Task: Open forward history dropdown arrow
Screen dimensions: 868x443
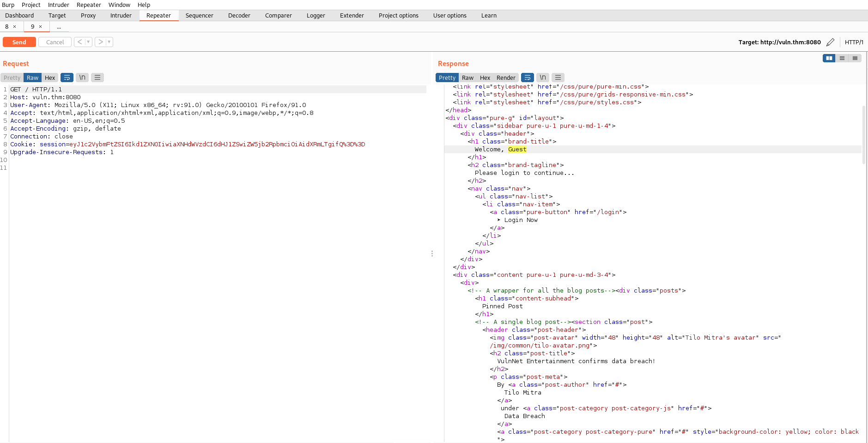Action: [x=109, y=42]
